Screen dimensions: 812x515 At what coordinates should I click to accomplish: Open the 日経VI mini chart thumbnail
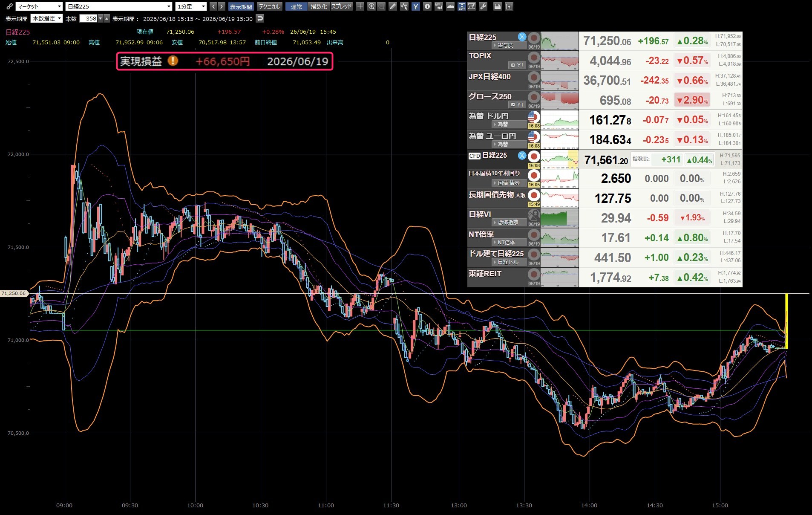coord(559,217)
